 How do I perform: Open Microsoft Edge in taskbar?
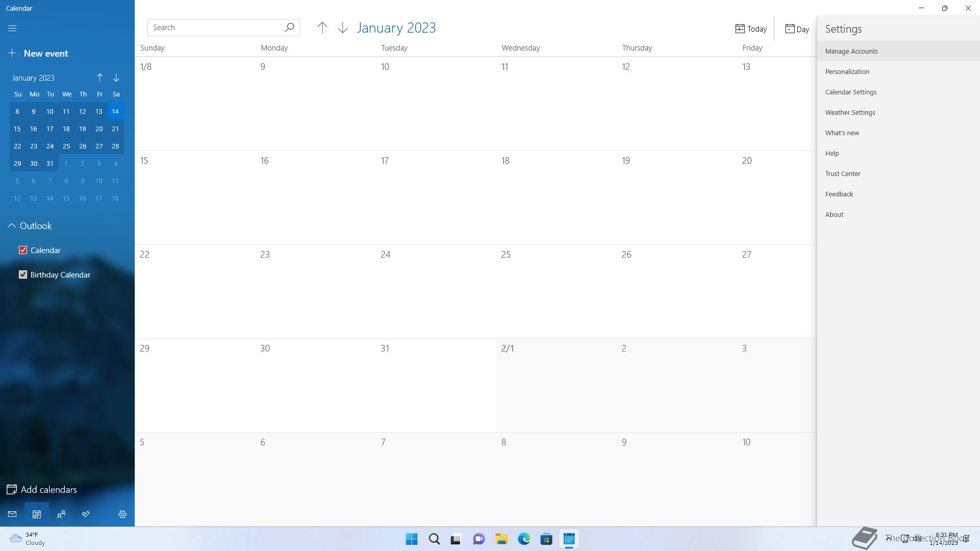(x=524, y=539)
